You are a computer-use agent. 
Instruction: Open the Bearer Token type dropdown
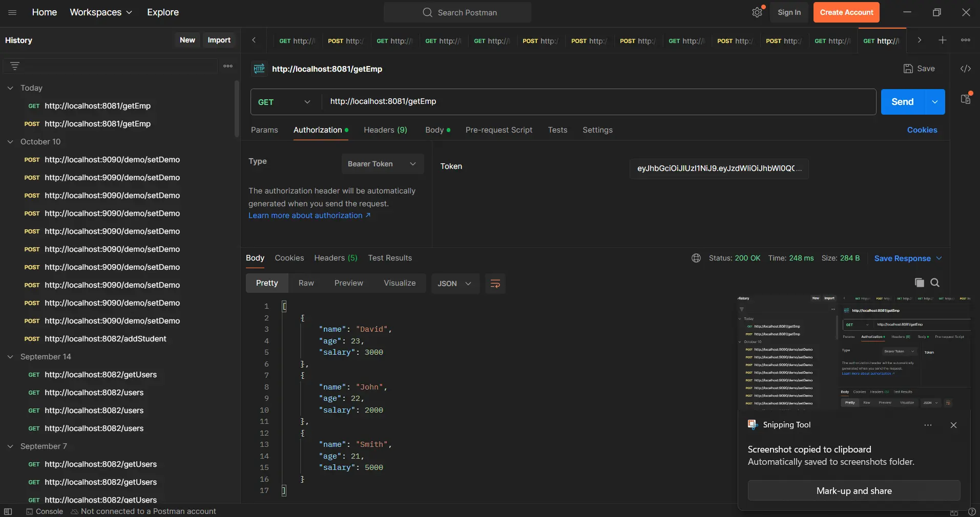[382, 164]
